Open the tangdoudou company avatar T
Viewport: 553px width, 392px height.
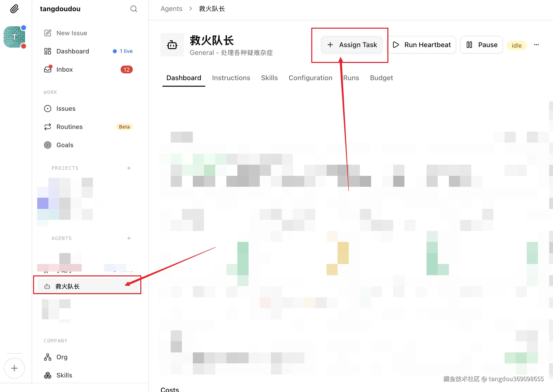[x=14, y=37]
